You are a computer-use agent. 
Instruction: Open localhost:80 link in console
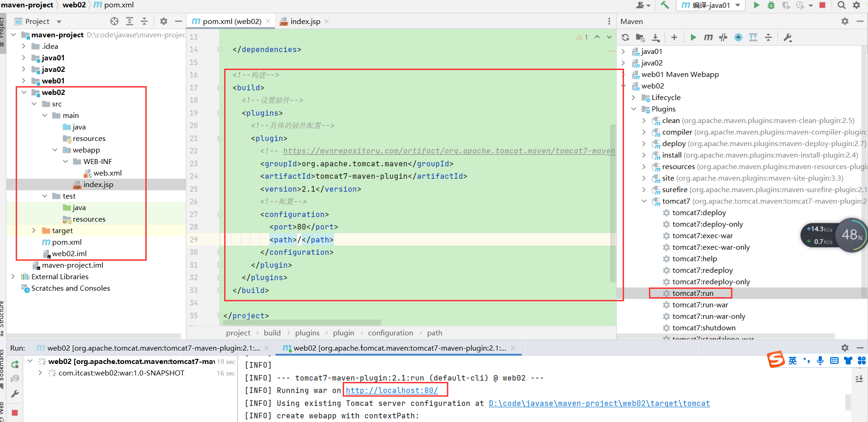[392, 390]
